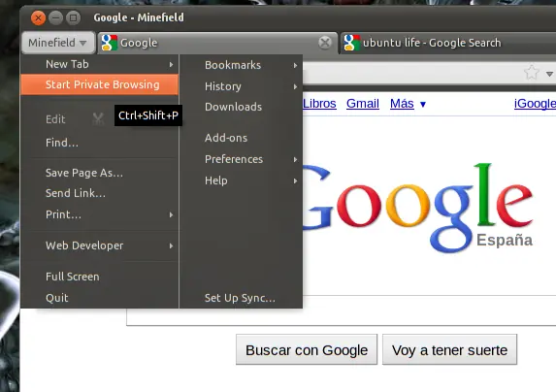This screenshot has height=392, width=556.
Task: Open Help menu entry
Action: pyautogui.click(x=241, y=180)
